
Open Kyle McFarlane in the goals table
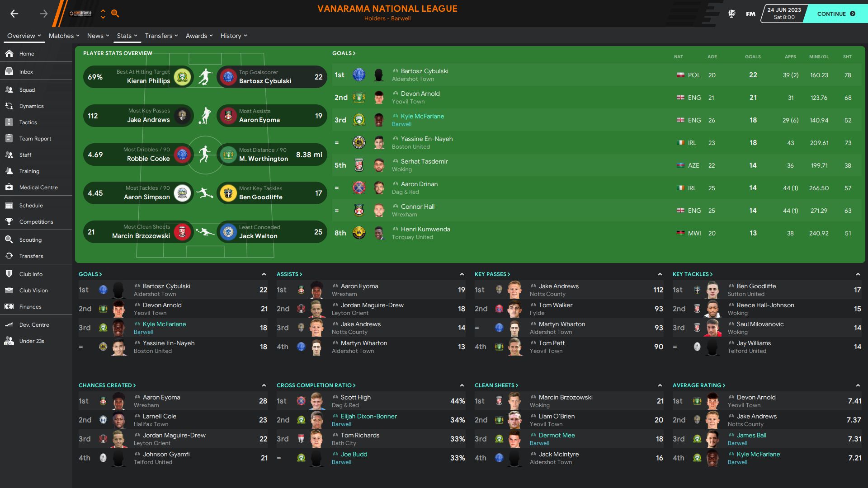422,116
